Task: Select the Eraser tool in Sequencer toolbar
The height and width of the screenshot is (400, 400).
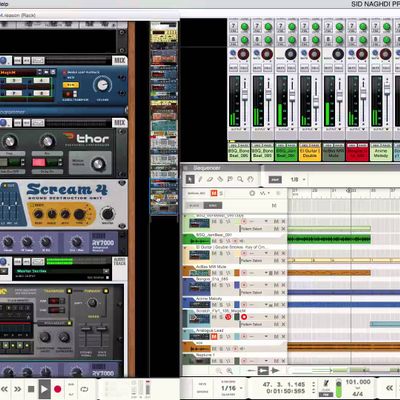Action: 210,179
